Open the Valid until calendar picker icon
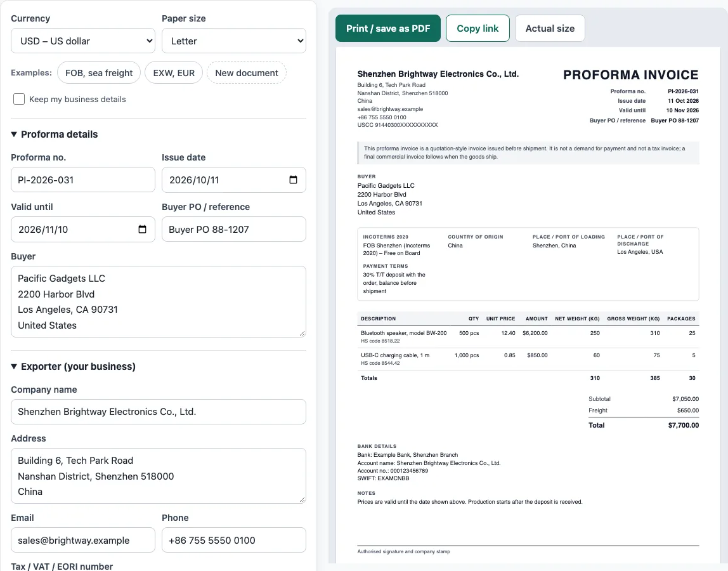 point(142,229)
